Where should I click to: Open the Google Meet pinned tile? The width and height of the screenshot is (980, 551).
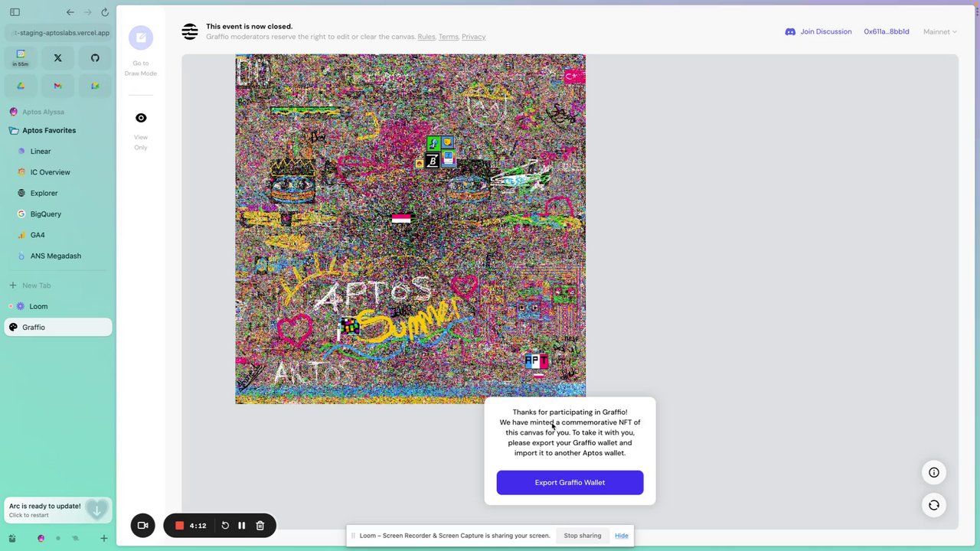tap(95, 86)
